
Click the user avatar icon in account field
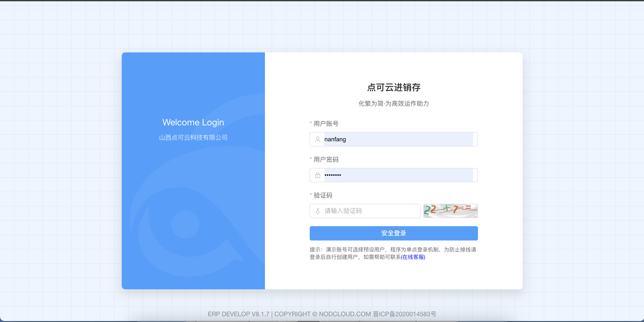tap(318, 139)
